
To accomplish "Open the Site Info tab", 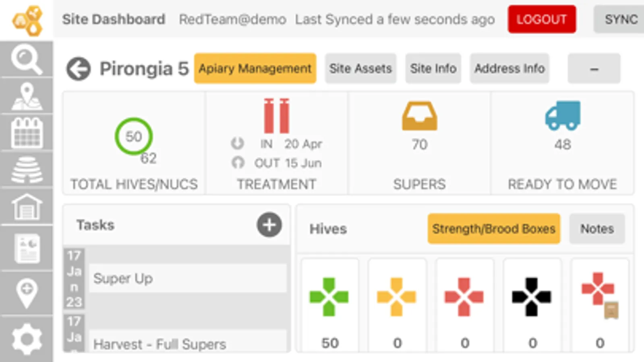I will coord(433,69).
